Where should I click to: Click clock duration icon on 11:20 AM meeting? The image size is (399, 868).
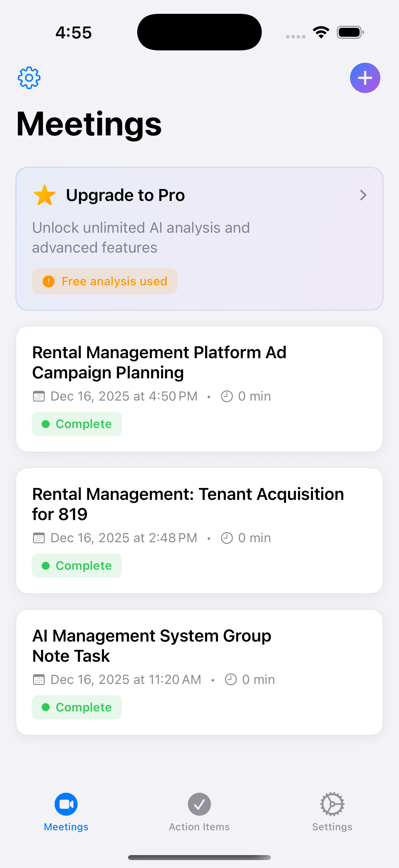point(231,679)
